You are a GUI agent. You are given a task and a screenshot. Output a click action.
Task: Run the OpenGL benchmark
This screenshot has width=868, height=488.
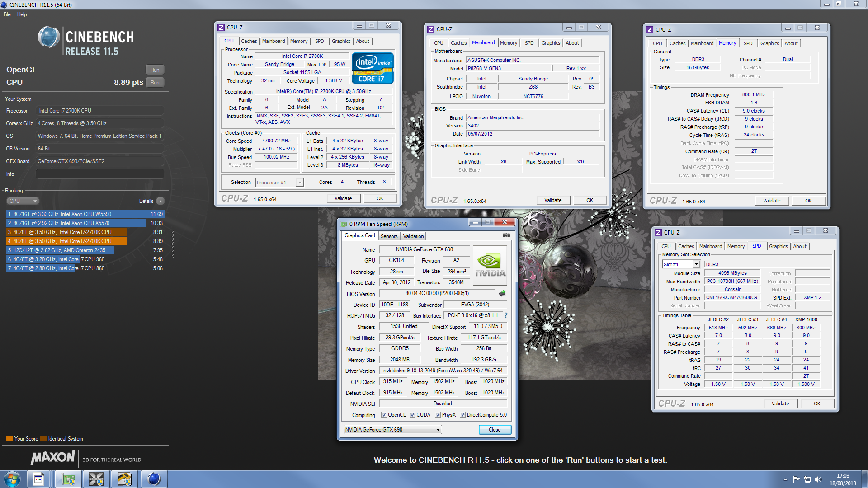coord(155,70)
